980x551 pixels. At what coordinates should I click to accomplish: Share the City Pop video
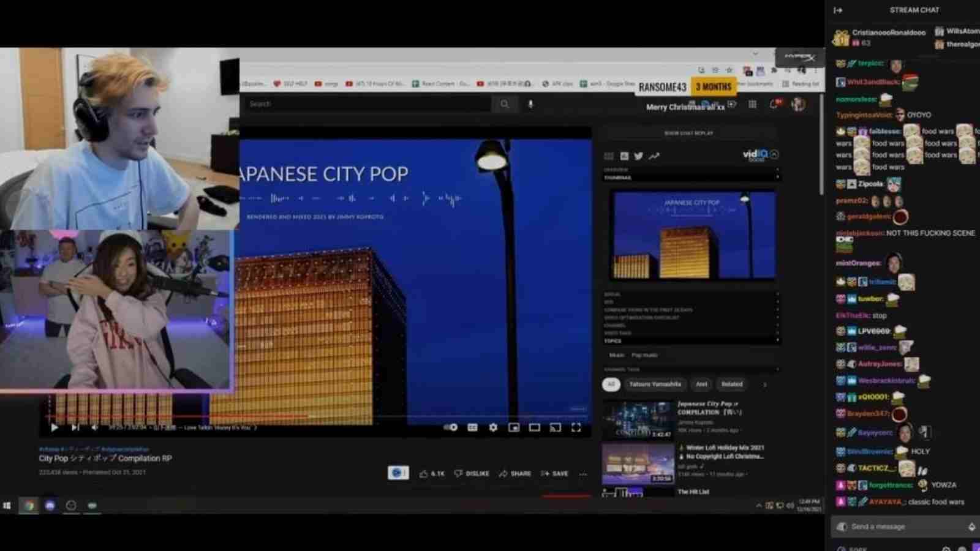point(515,473)
